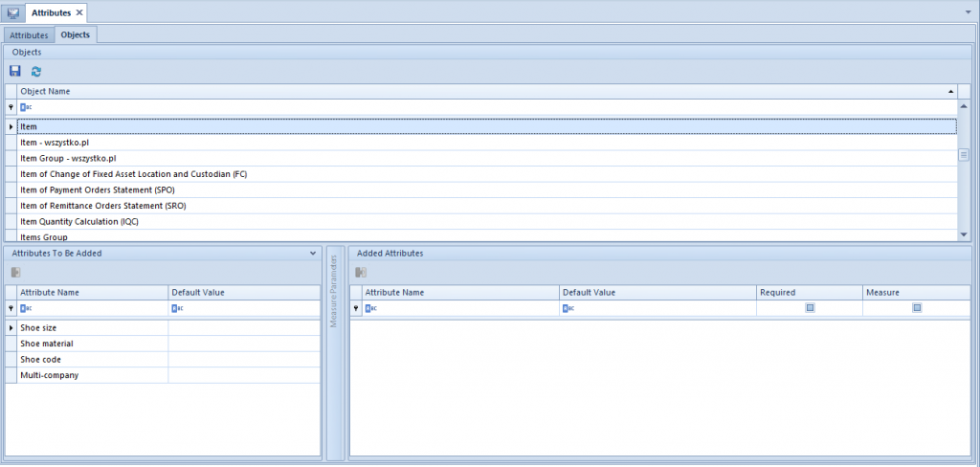Click the Required column header
980x467 pixels.
[810, 293]
